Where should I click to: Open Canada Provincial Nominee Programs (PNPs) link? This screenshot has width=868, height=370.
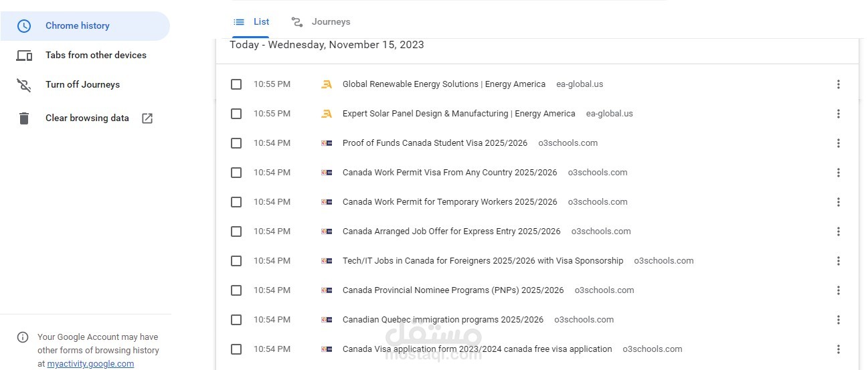pyautogui.click(x=453, y=290)
